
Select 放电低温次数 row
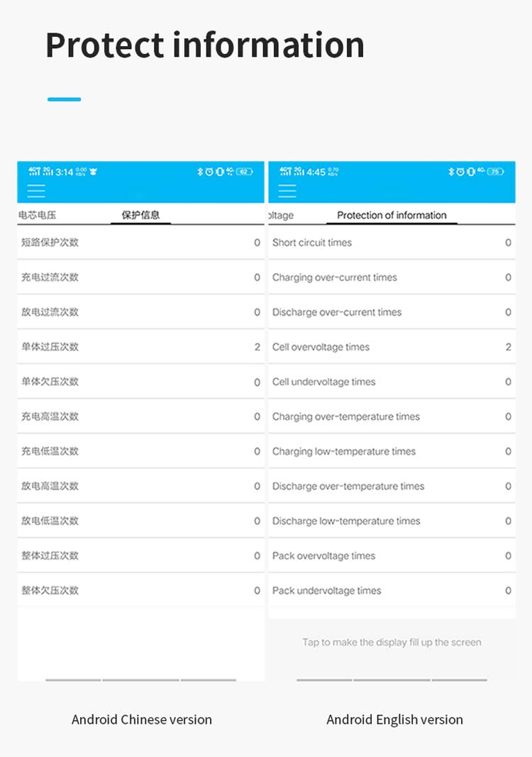(x=140, y=521)
